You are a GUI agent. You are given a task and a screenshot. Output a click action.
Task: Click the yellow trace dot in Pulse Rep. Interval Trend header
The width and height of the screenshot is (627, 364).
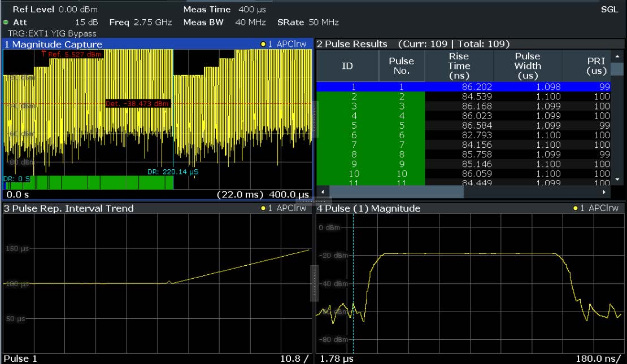263,208
